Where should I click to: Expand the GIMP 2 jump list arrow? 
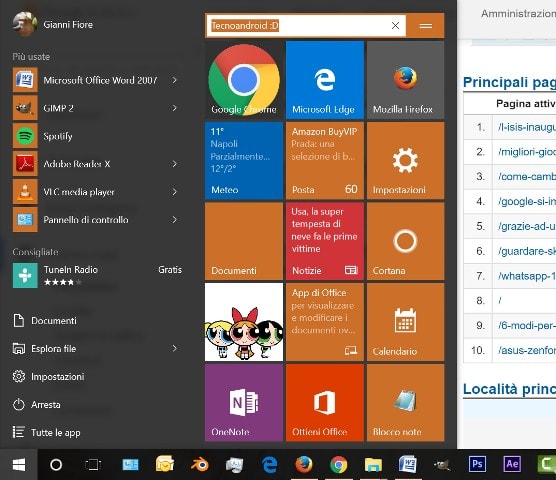pyautogui.click(x=174, y=108)
